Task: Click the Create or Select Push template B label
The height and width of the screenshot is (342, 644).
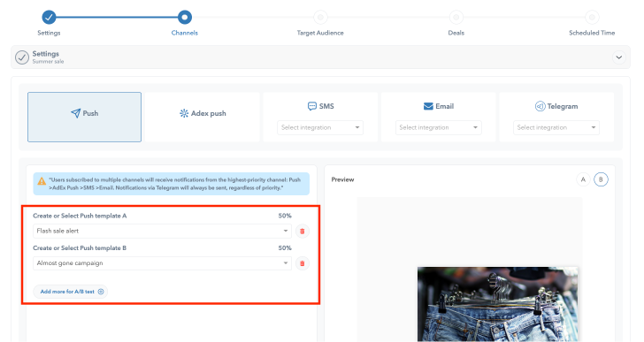Action: (x=80, y=248)
